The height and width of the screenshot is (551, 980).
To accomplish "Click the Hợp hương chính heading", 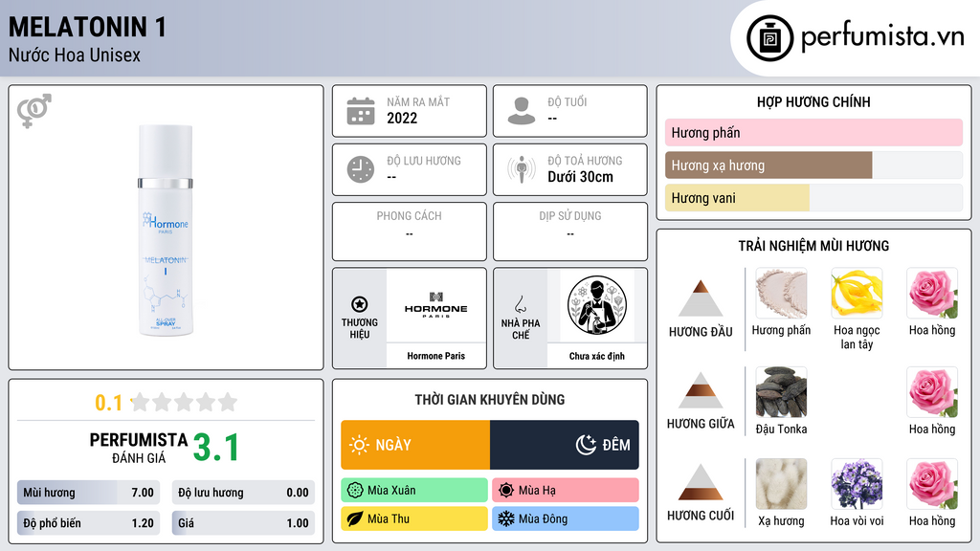I will pyautogui.click(x=813, y=101).
